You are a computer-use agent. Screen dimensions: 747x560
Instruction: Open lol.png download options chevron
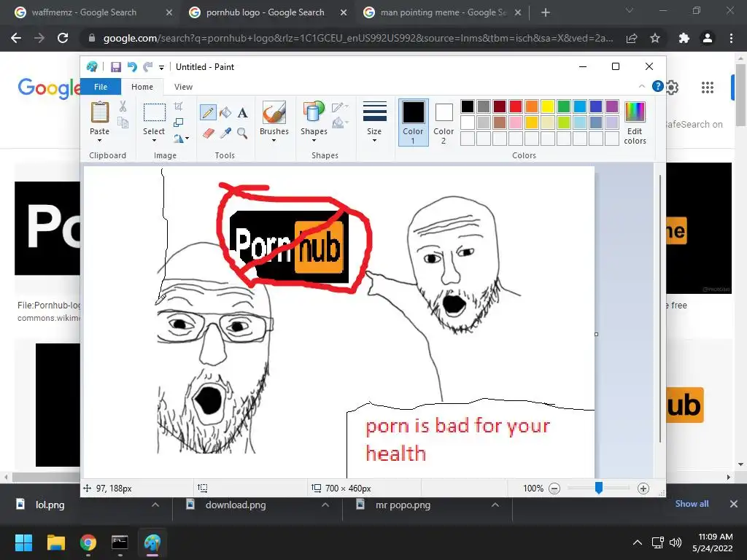coord(155,505)
